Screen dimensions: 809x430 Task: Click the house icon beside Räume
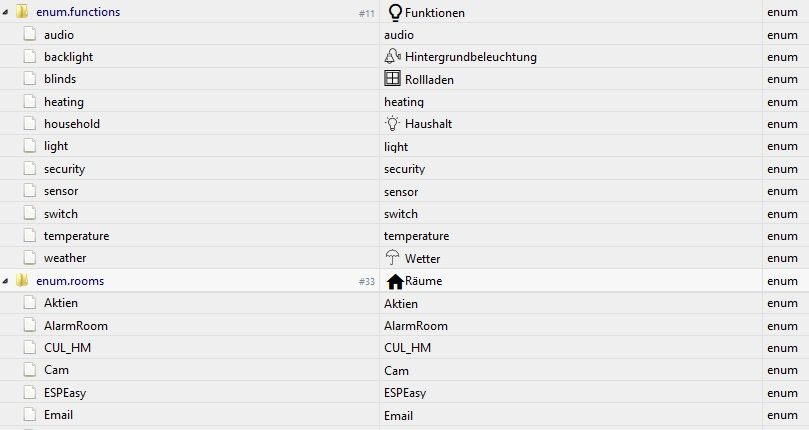[395, 281]
